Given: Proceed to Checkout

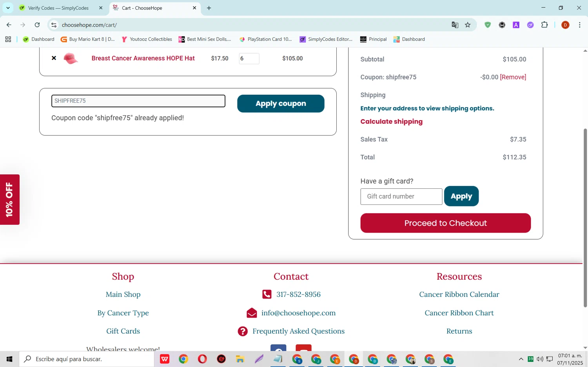Looking at the screenshot, I should tap(446, 223).
